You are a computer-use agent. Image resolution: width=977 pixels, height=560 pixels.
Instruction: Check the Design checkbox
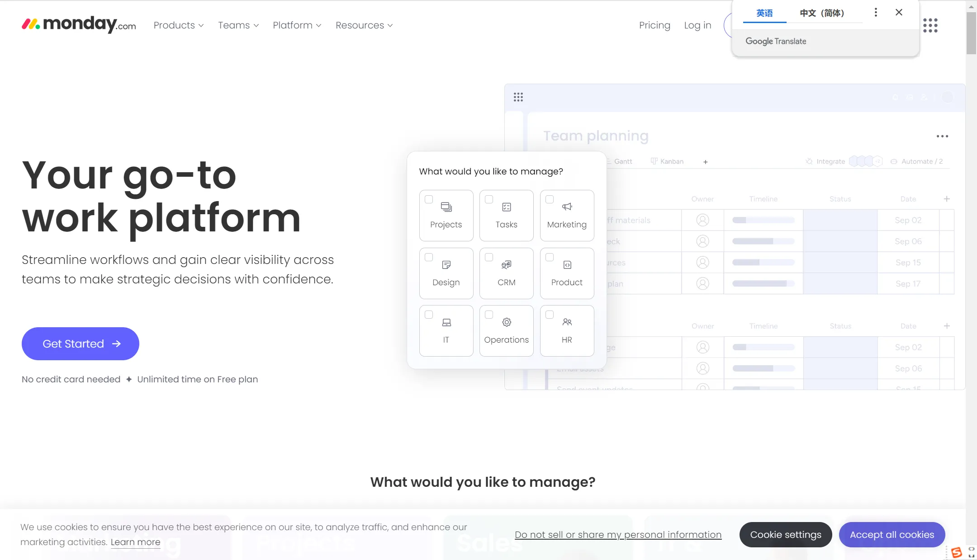429,257
